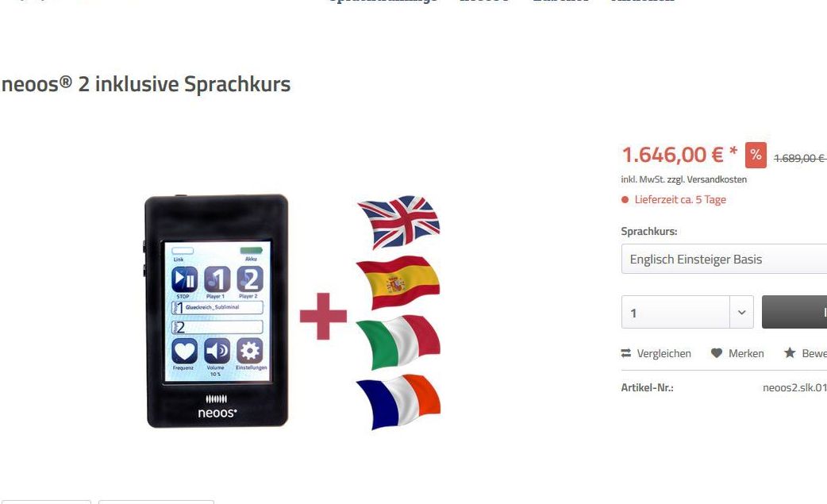The height and width of the screenshot is (504, 827).
Task: Click the red percent discount badge
Action: point(756,155)
